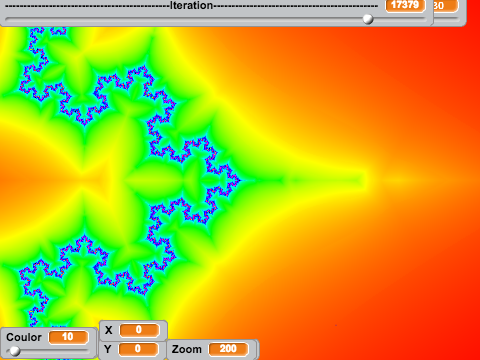This screenshot has height=360, width=480.
Task: Click the Y variable value 0
Action: click(138, 349)
